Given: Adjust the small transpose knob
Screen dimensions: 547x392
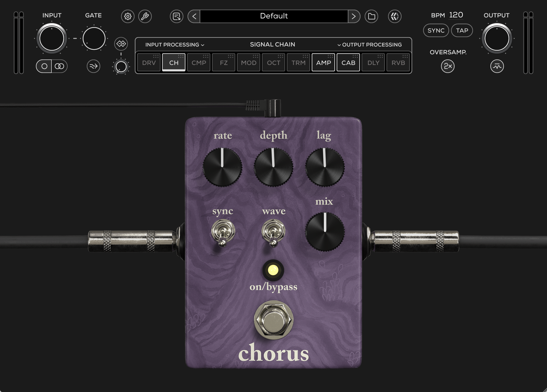Looking at the screenshot, I should 121,67.
